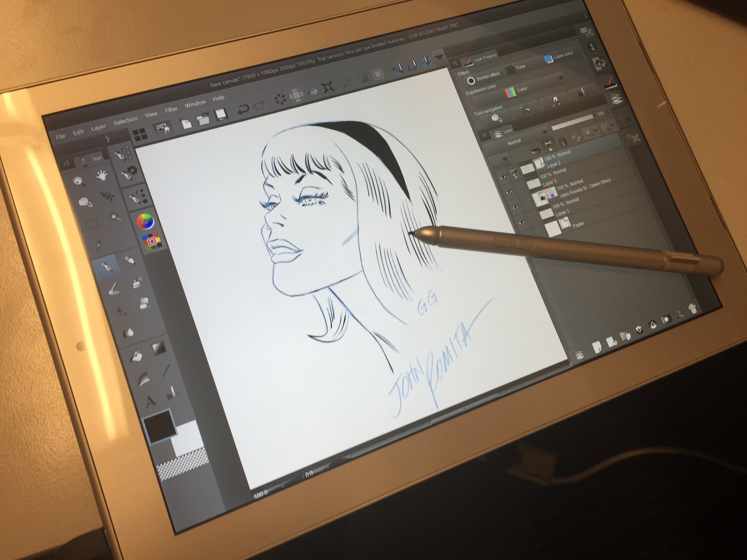Select the Decoration sparkle tool
The width and height of the screenshot is (747, 560).
coord(121,311)
